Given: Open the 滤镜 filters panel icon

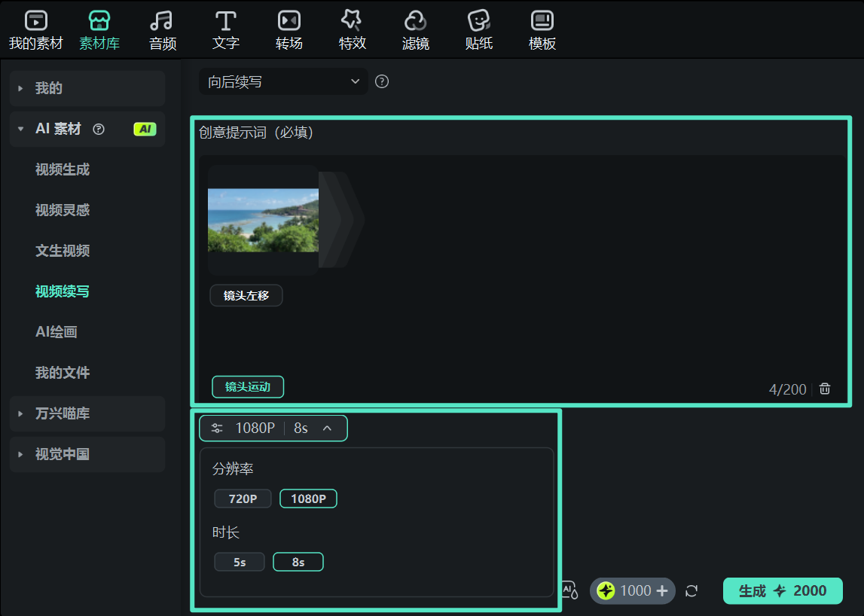Looking at the screenshot, I should [x=415, y=29].
